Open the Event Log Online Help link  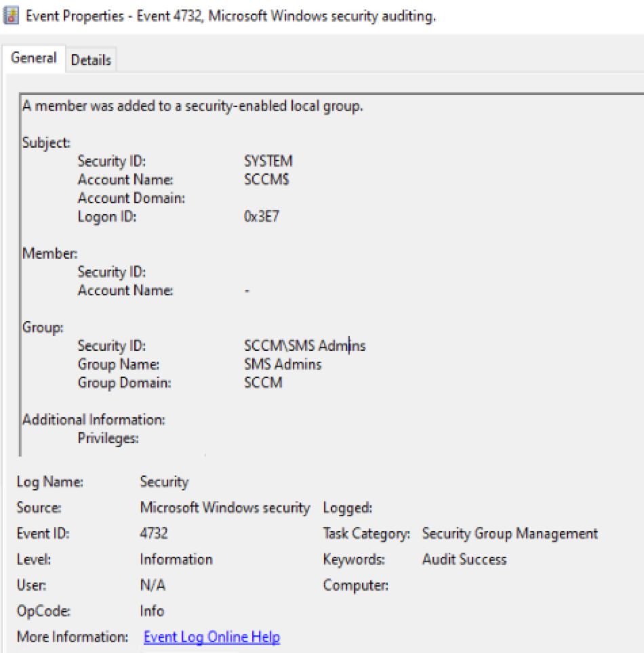[212, 637]
